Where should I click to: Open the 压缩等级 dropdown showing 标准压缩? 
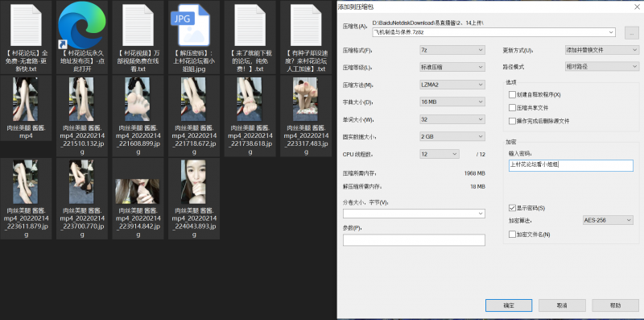point(452,67)
